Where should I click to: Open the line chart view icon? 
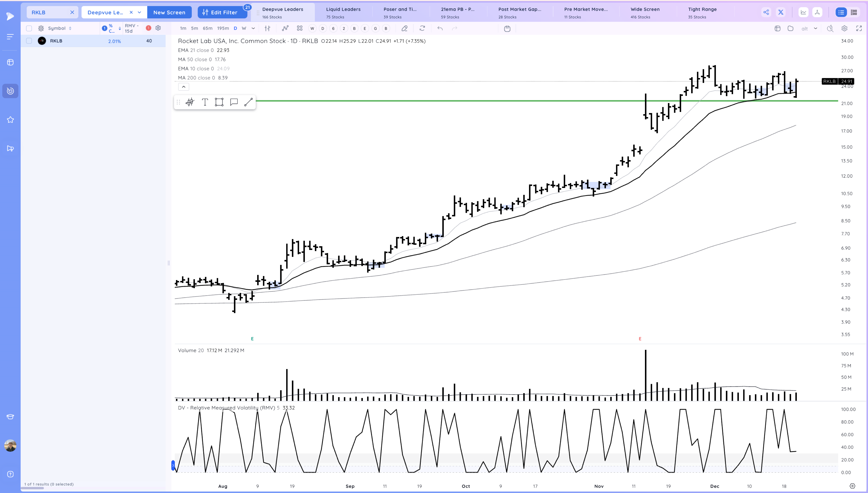(x=803, y=13)
